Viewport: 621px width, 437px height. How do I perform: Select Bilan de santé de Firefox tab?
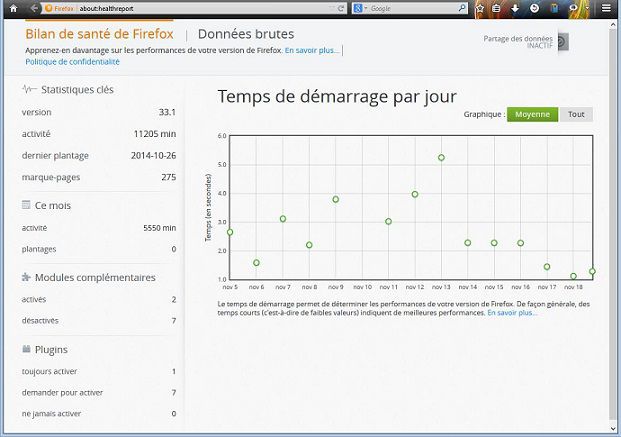(99, 34)
